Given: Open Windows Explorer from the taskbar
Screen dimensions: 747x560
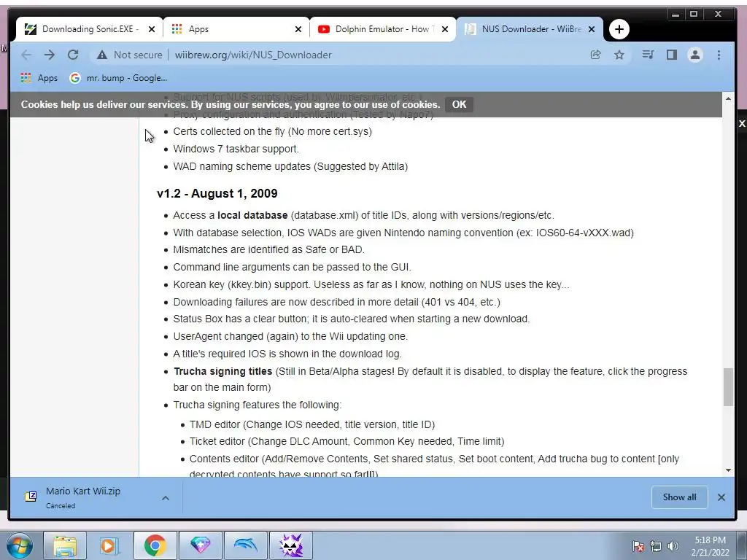Looking at the screenshot, I should 65,545.
